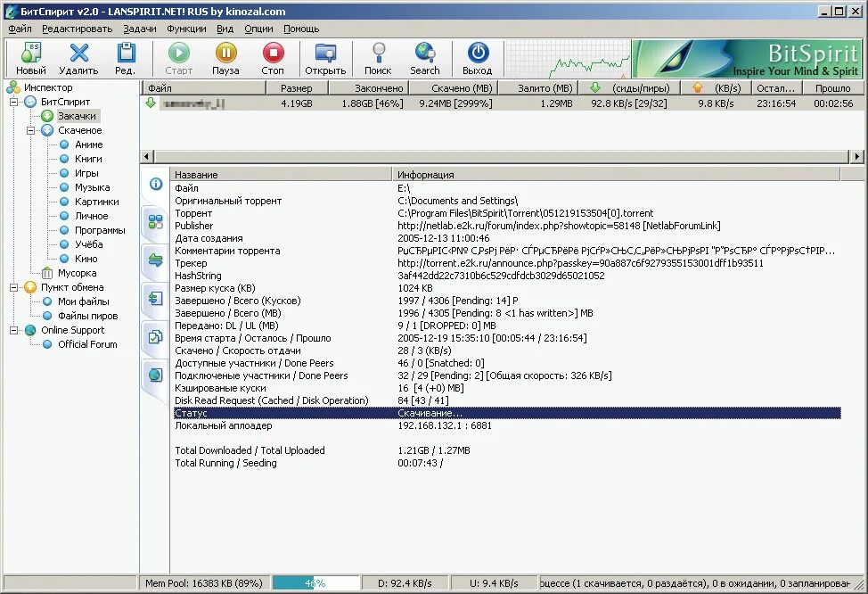Click the Удалить toolbar icon
Image resolution: width=868 pixels, height=594 pixels.
pos(78,58)
